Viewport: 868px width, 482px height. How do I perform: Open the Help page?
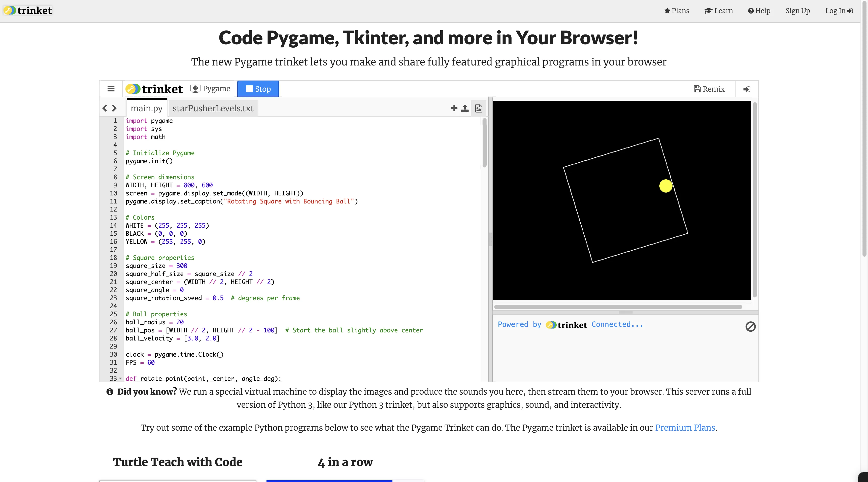click(x=759, y=11)
